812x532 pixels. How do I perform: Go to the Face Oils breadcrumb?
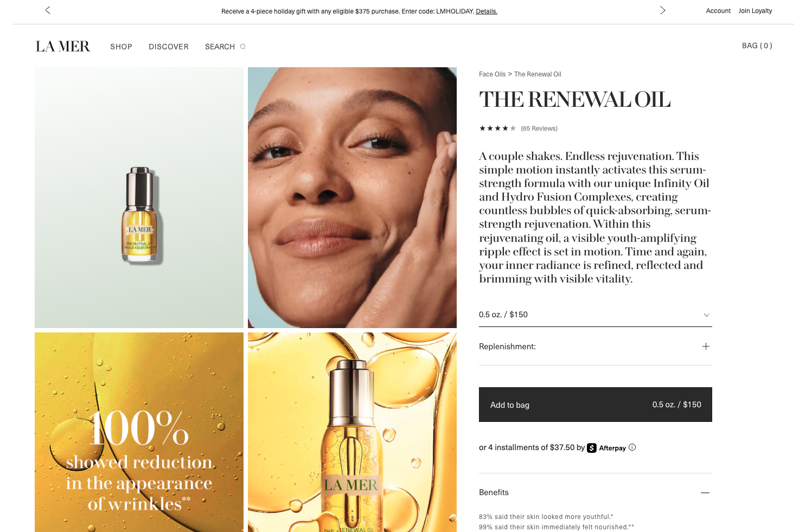click(492, 74)
